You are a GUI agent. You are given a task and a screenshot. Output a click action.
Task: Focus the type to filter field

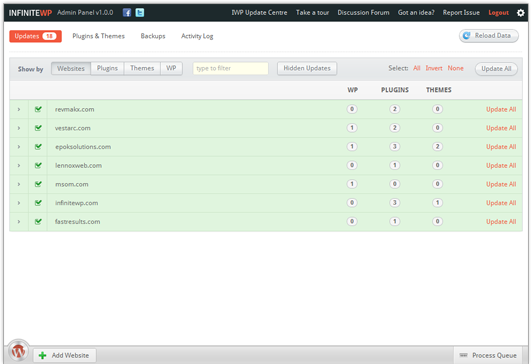click(x=230, y=68)
